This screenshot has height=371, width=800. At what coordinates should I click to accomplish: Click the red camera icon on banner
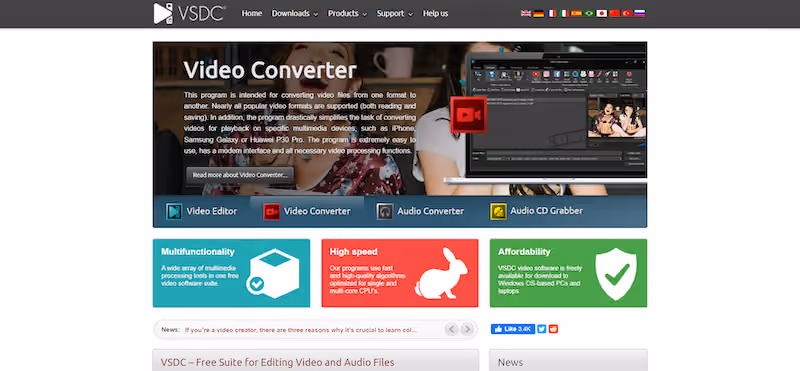coord(468,114)
